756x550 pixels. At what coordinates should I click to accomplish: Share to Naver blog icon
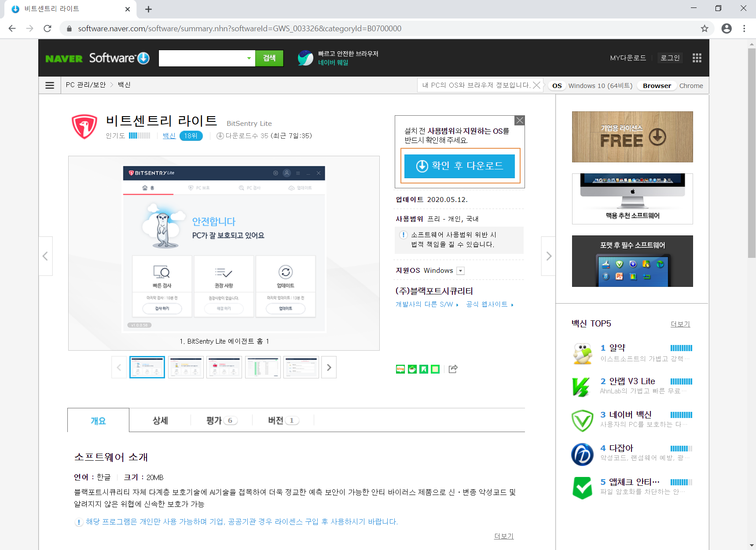click(x=400, y=369)
